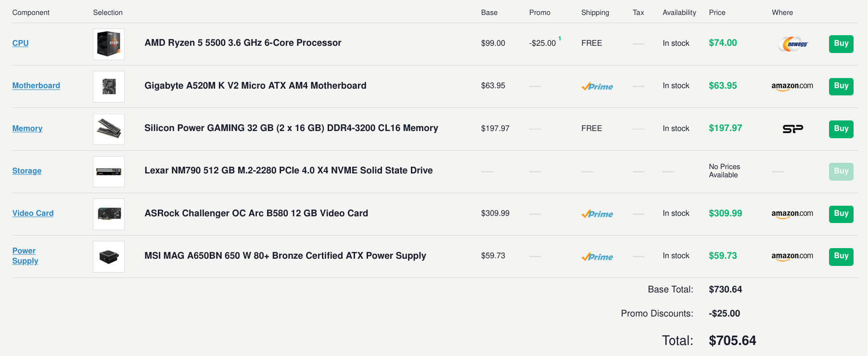Select the Memory component link
868x356 pixels.
27,128
